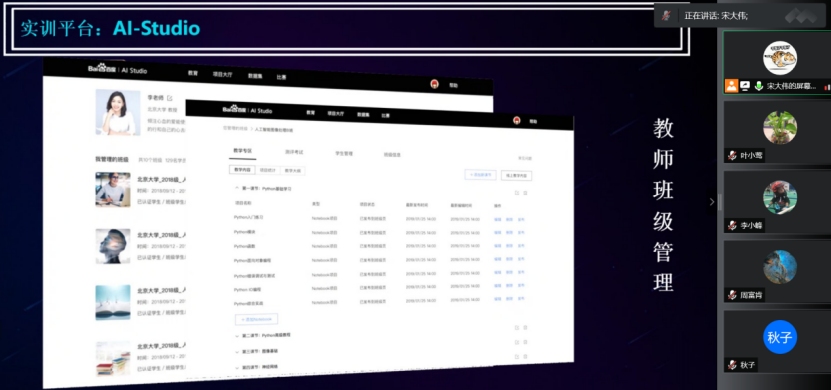The width and height of the screenshot is (831, 390).
Task: Expand the 第二课节 Python section chevron
Action: click(237, 335)
